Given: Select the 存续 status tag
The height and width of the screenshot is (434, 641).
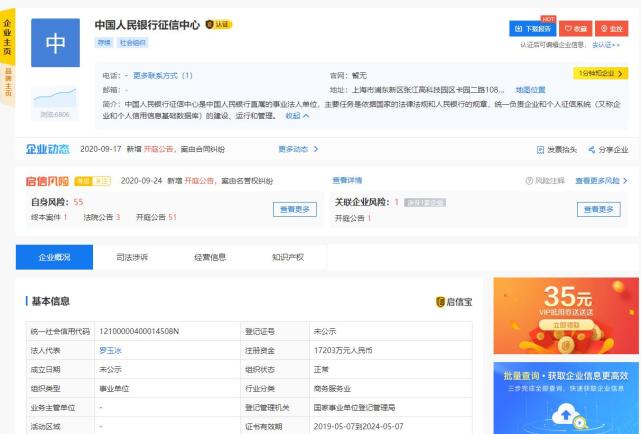Looking at the screenshot, I should click(104, 43).
